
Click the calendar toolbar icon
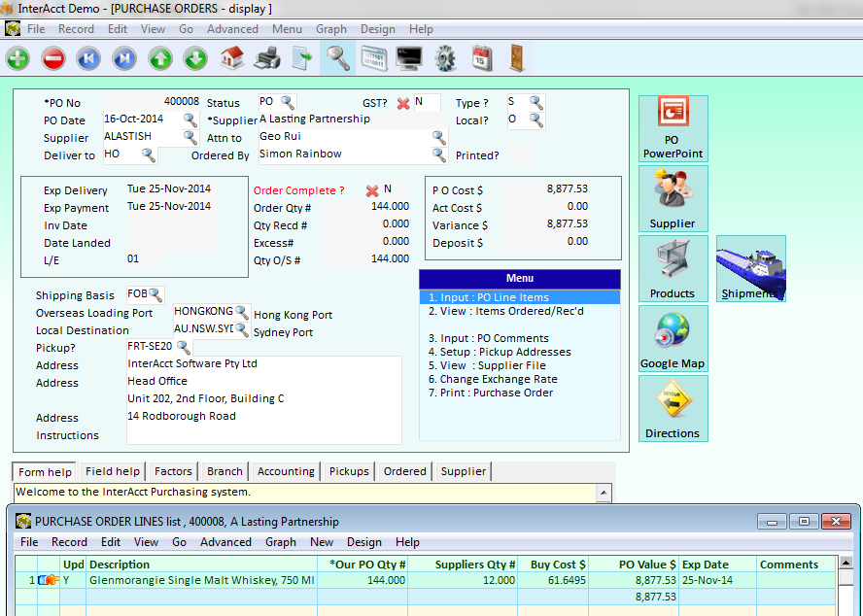point(480,57)
